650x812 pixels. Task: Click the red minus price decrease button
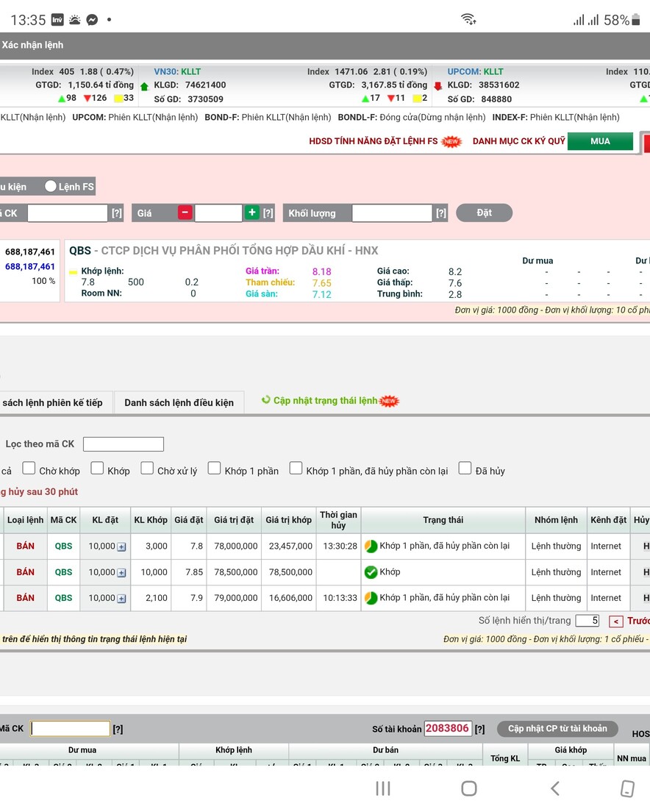pyautogui.click(x=185, y=213)
